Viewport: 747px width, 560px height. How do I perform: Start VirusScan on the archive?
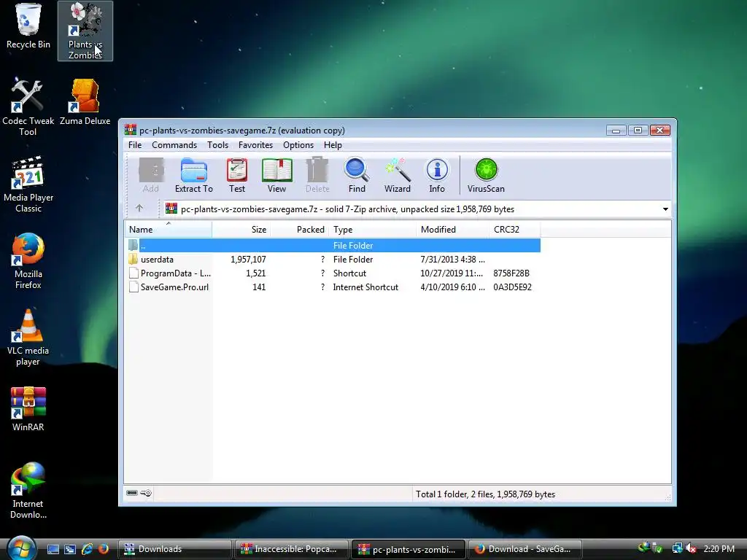click(x=486, y=175)
